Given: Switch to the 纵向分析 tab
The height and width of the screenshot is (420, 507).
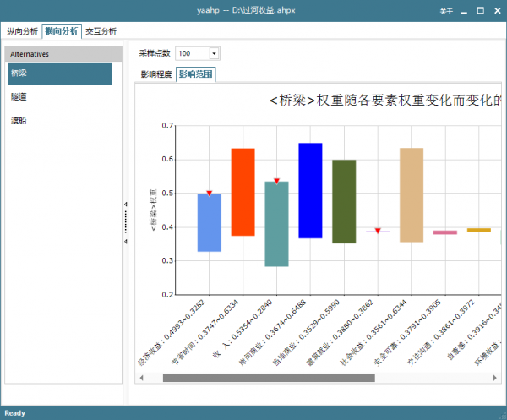Looking at the screenshot, I should 22,31.
